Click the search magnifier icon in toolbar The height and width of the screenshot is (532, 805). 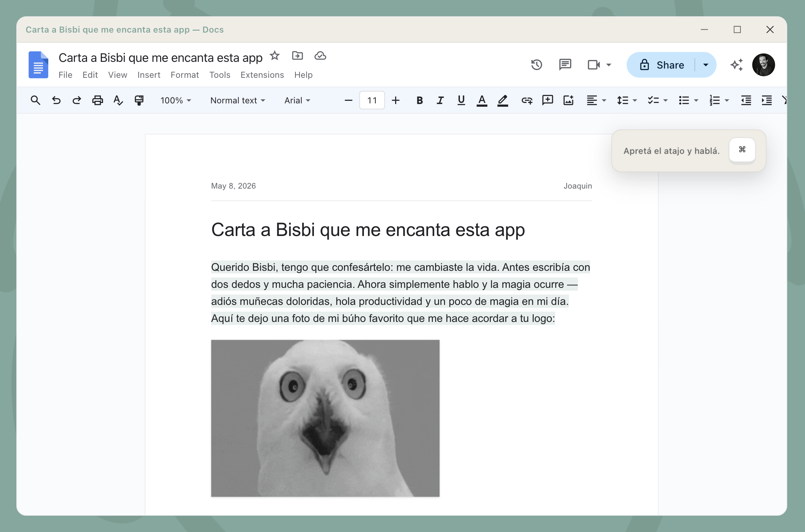35,100
